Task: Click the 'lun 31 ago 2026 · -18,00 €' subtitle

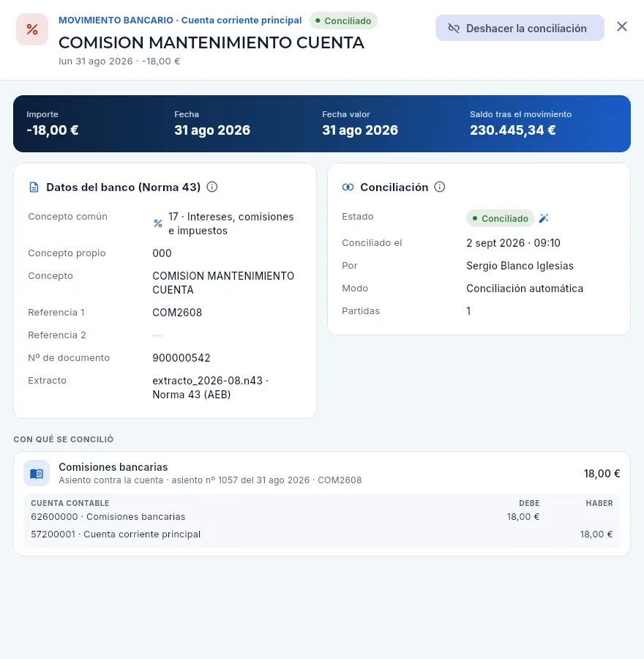Action: 119,62
